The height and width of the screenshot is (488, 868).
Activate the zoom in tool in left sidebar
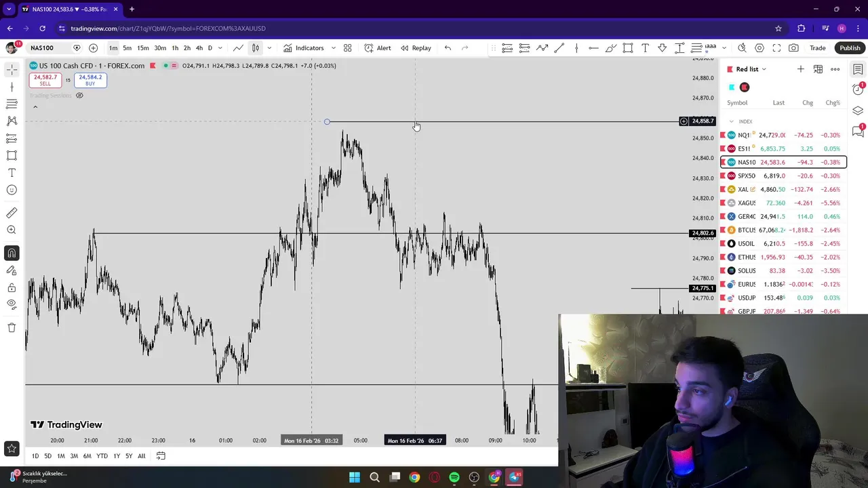point(12,230)
